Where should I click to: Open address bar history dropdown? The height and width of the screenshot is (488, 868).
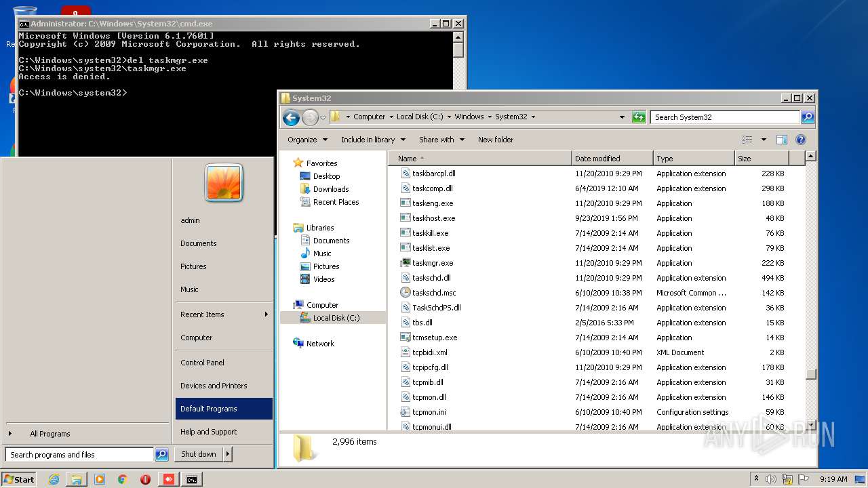point(622,117)
